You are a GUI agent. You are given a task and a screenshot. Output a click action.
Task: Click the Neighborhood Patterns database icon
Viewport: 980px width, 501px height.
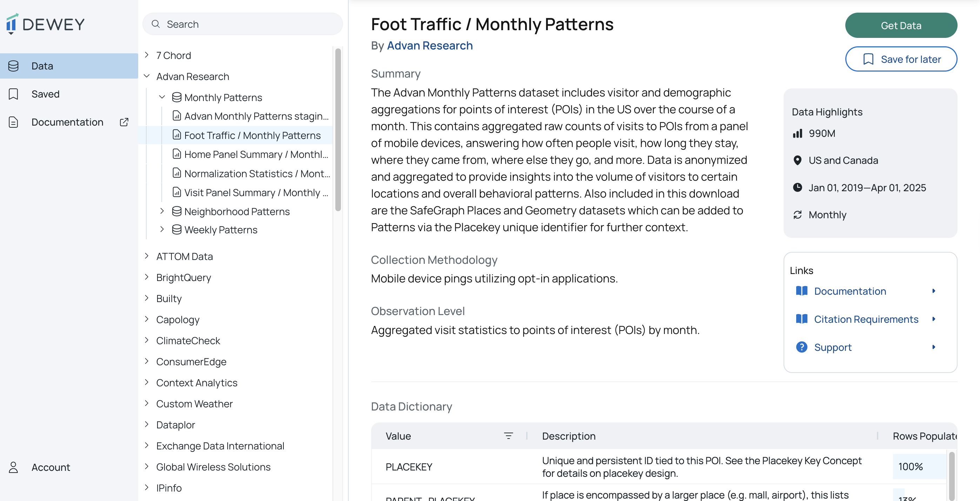(x=176, y=211)
